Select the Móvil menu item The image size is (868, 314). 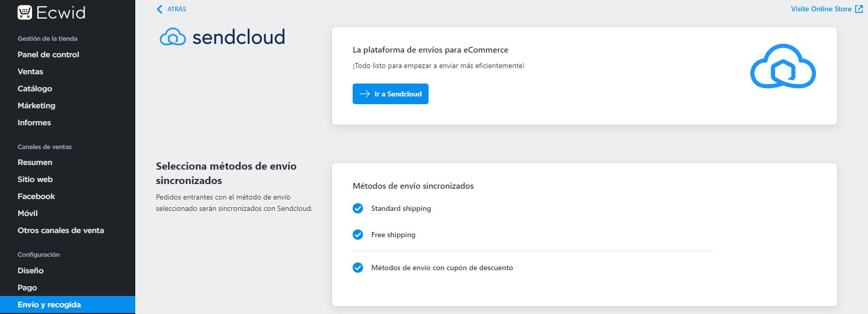pyautogui.click(x=27, y=213)
